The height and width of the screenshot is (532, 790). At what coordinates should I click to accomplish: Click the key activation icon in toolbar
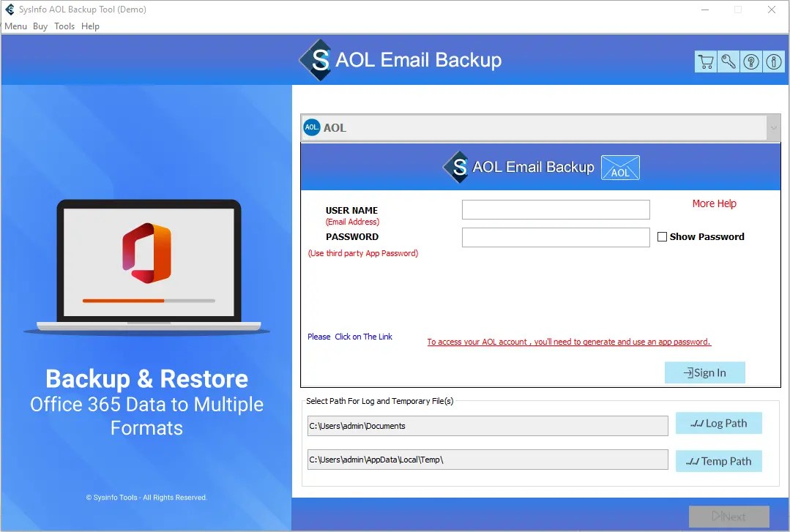[728, 61]
